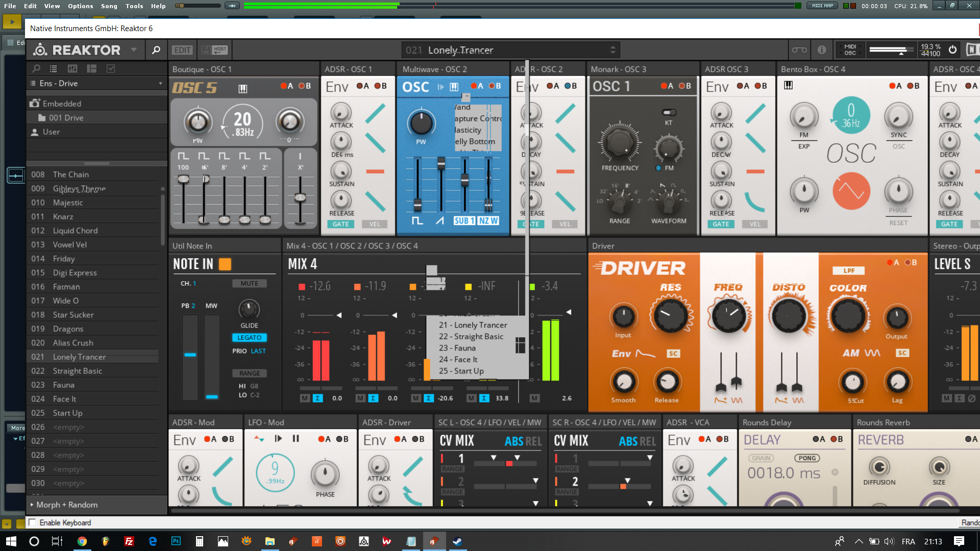
Task: Click the JUST button in Reaktor toolbar
Action: pyautogui.click(x=220, y=50)
